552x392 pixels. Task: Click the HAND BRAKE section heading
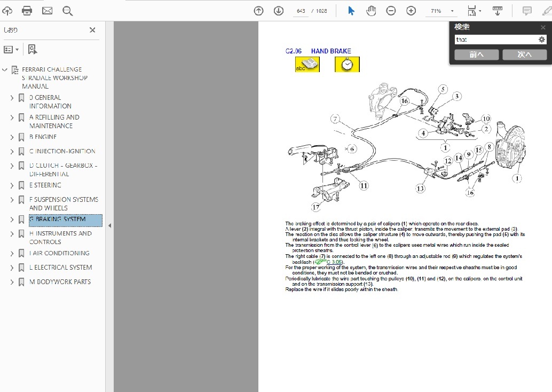coord(331,51)
